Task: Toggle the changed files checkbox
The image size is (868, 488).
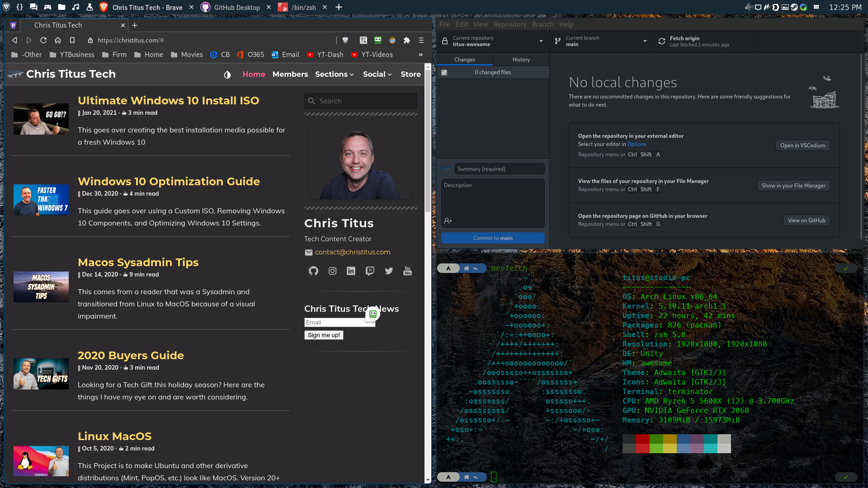Action: pos(444,72)
